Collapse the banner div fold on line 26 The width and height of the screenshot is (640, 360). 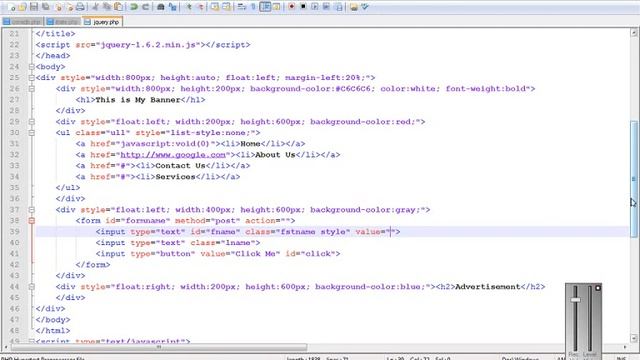coord(31,89)
